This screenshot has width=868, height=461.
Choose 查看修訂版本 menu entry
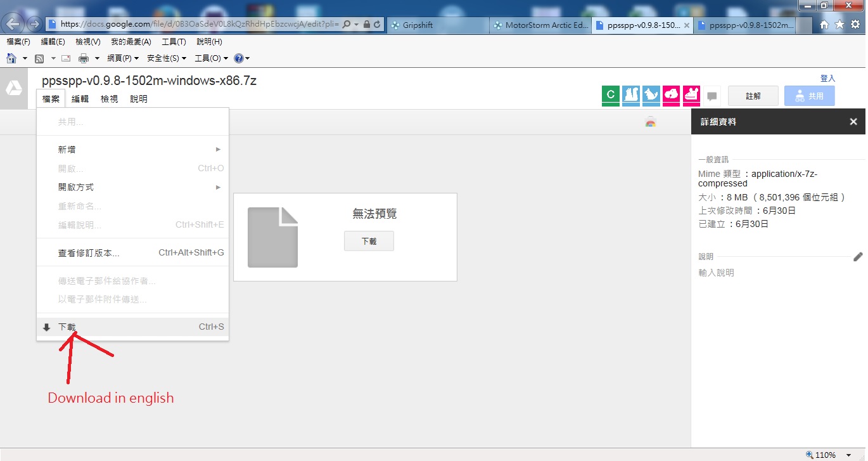tap(89, 253)
